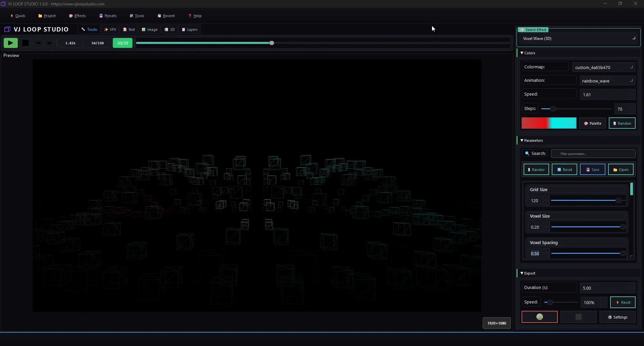The width and height of the screenshot is (644, 346).
Task: Click the export Speed slider handle
Action: [550, 302]
